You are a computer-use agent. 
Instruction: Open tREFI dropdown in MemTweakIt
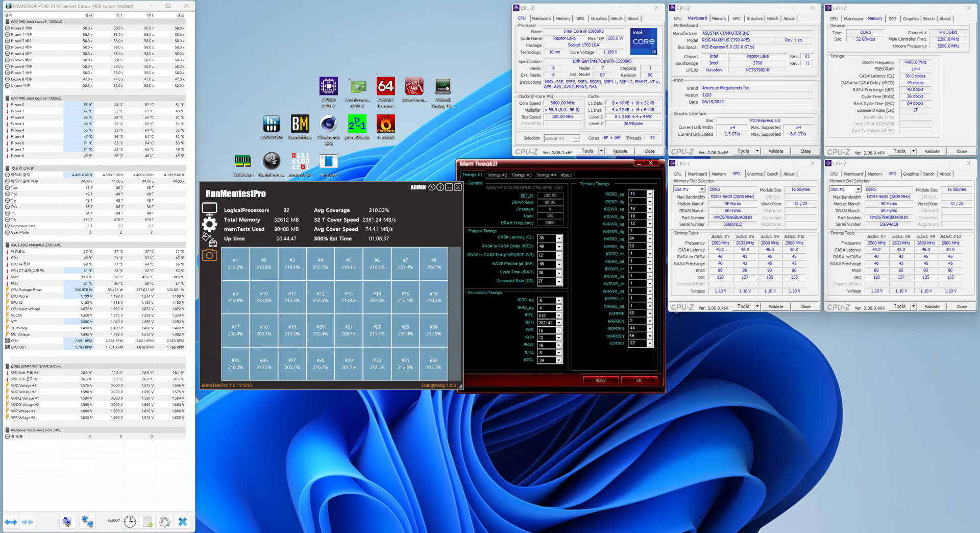(559, 323)
